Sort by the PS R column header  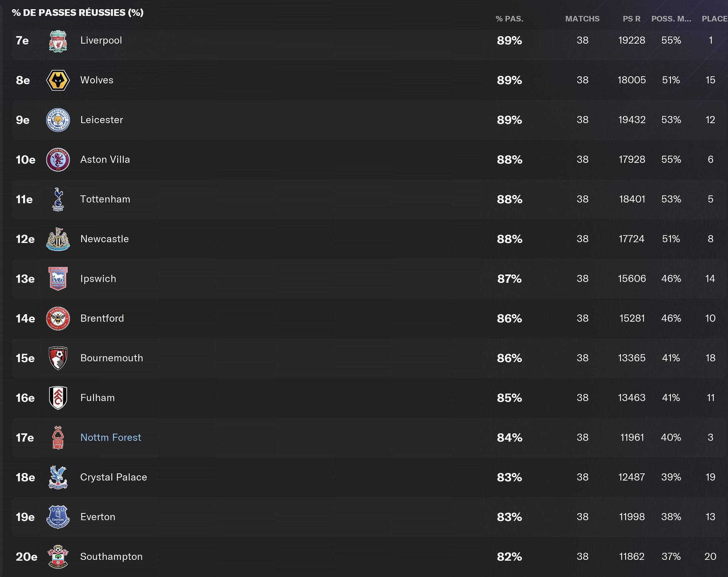(x=632, y=19)
